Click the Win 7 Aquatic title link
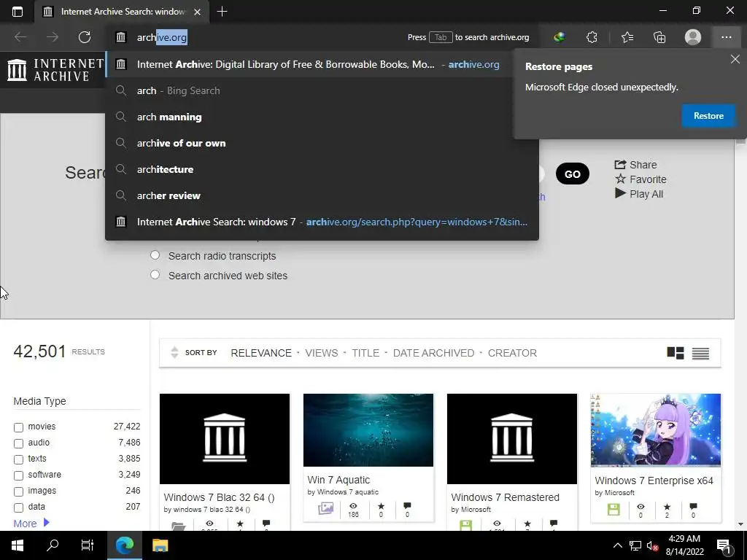Screen dimensions: 747x560 click(x=338, y=480)
